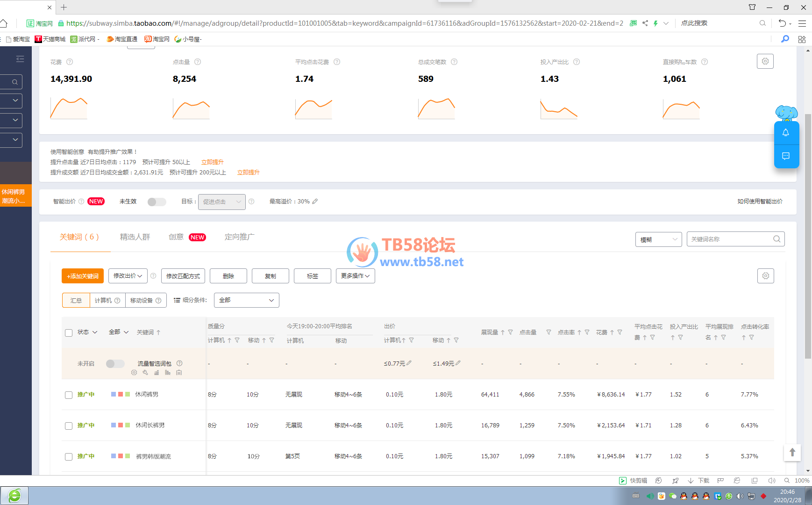Image resolution: width=812 pixels, height=505 pixels.
Task: Click the +添加关键词 button
Action: pyautogui.click(x=83, y=276)
